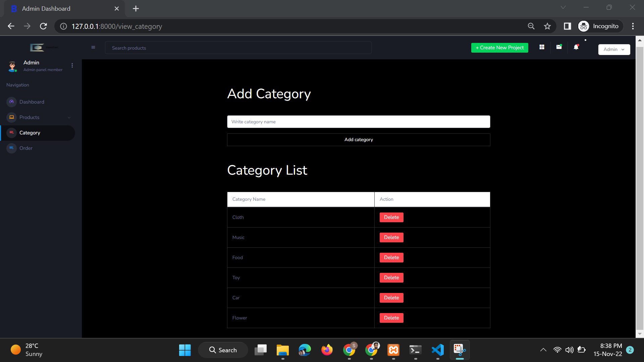The width and height of the screenshot is (644, 362).
Task: Open the apps grid icon in the header
Action: pyautogui.click(x=542, y=47)
